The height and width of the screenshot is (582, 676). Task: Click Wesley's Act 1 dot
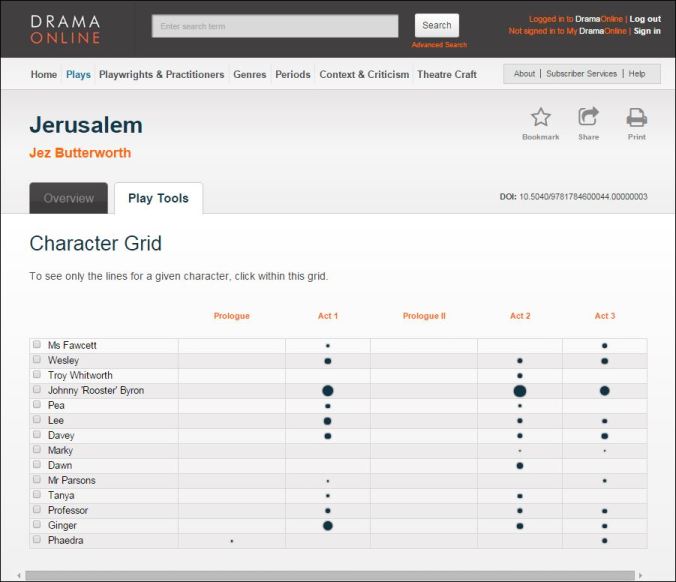(x=328, y=361)
